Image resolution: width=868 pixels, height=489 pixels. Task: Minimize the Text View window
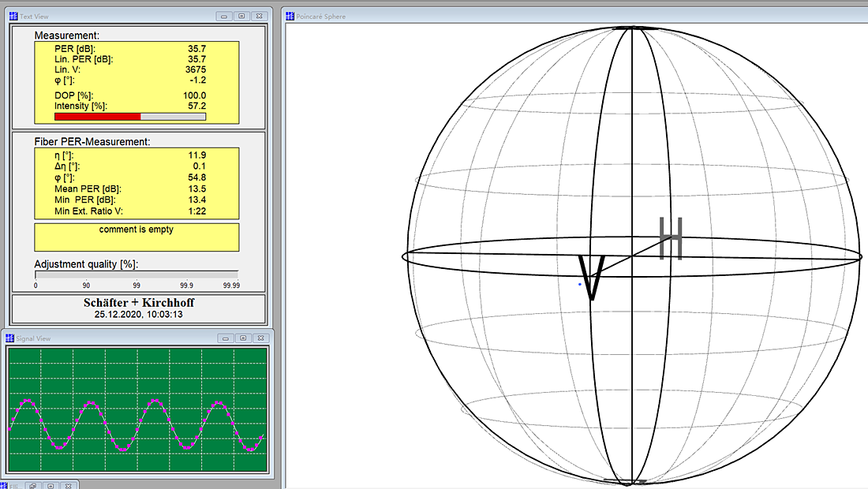pyautogui.click(x=225, y=16)
